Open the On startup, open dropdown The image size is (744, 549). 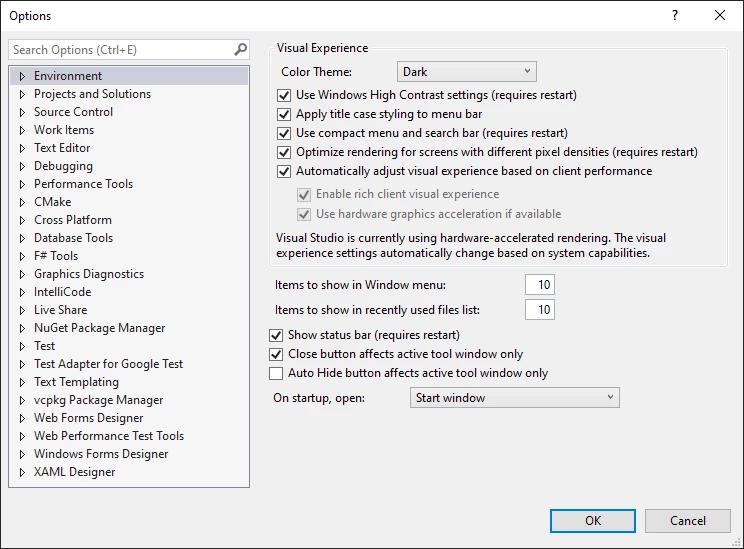515,398
